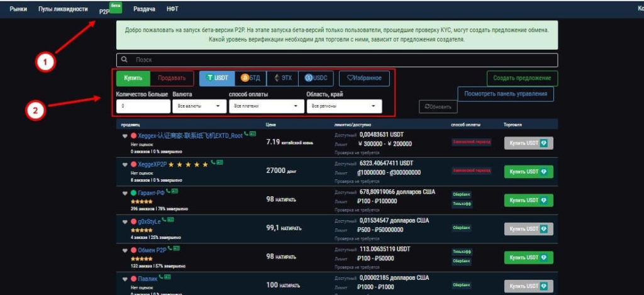Add favorites filter via Избранное heart button
644x295 pixels.
tap(364, 78)
